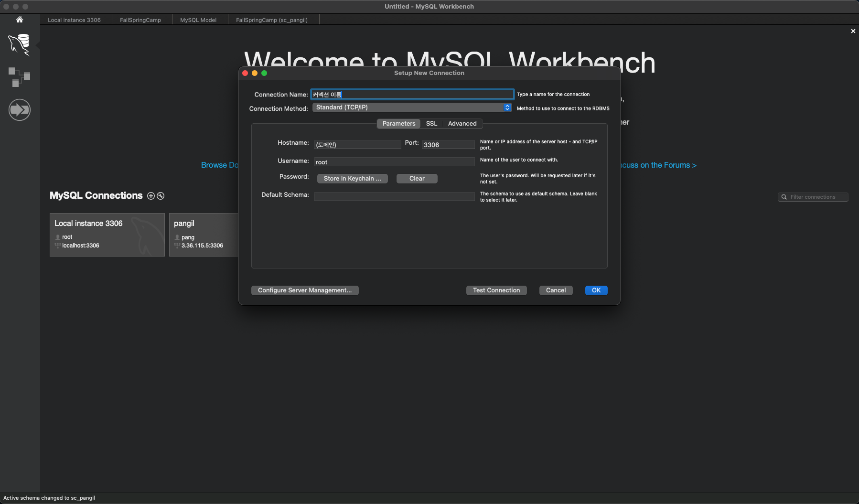Focus the Filter connections search field
859x504 pixels.
[x=813, y=197]
